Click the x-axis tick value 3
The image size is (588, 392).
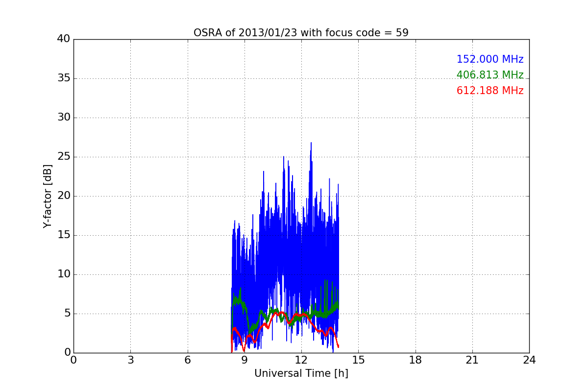130,360
